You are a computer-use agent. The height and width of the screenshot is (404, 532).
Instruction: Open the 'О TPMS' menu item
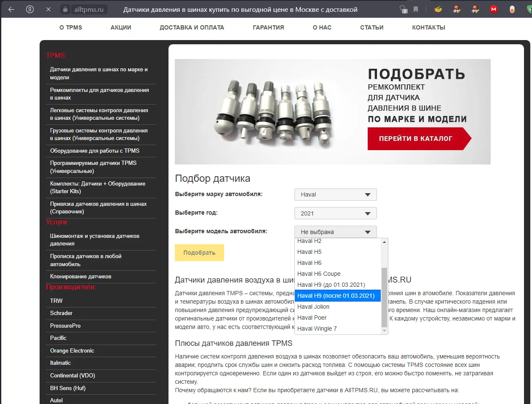[x=71, y=27]
